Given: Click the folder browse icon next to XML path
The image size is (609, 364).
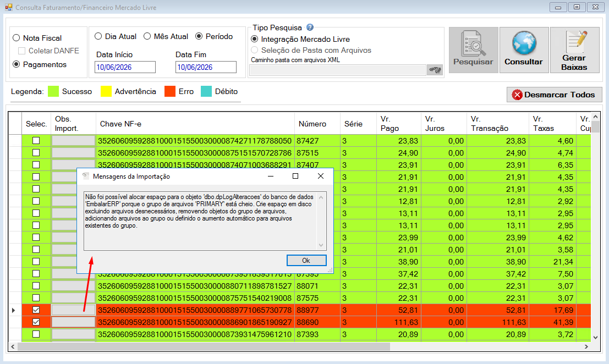Looking at the screenshot, I should point(435,70).
